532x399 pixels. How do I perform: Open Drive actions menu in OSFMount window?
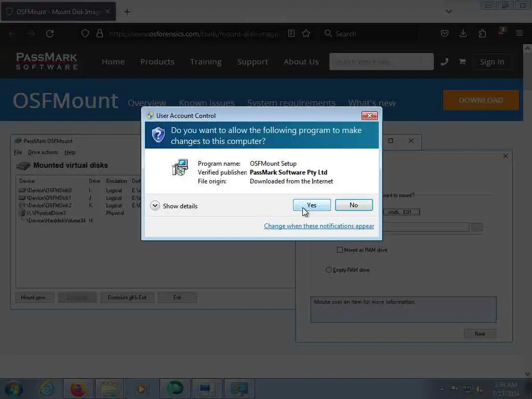tap(43, 152)
